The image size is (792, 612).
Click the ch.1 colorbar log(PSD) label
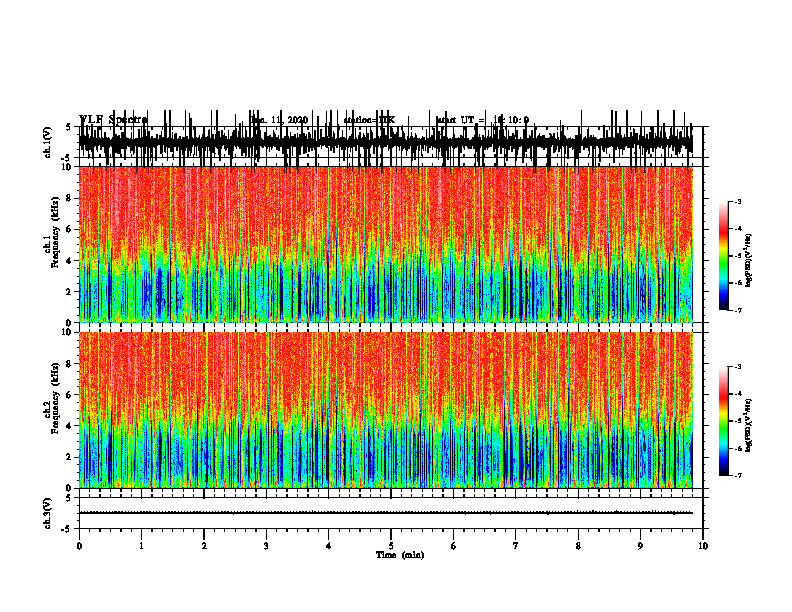click(748, 261)
